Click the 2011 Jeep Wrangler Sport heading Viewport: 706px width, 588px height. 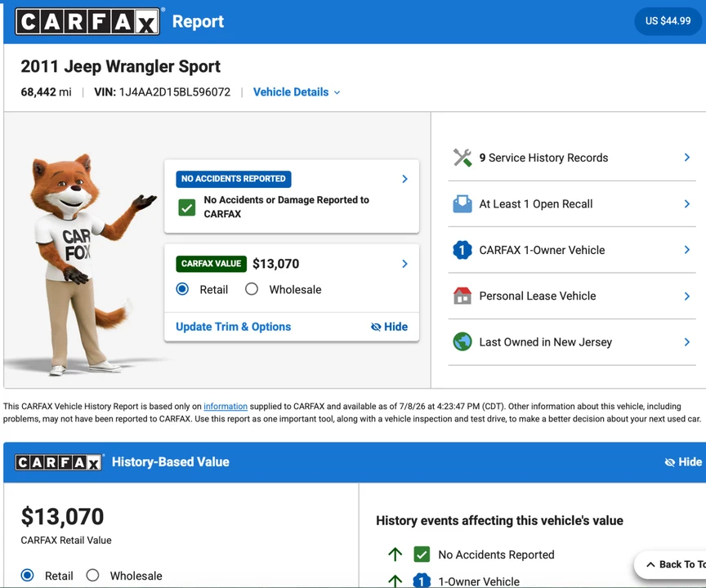(121, 67)
